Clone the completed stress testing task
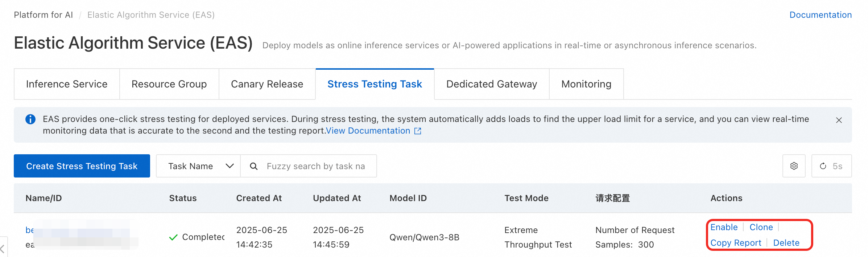Viewport: 868px width, 257px height. coord(761,227)
